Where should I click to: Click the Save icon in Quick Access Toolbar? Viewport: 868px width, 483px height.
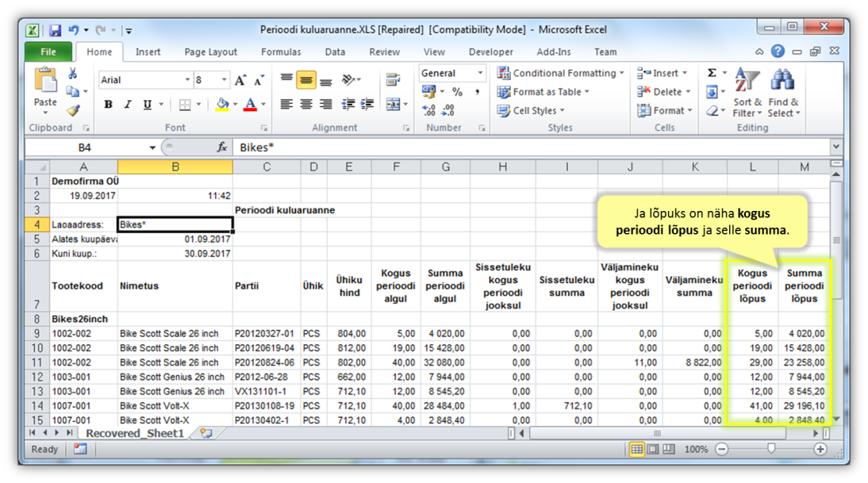coord(55,30)
